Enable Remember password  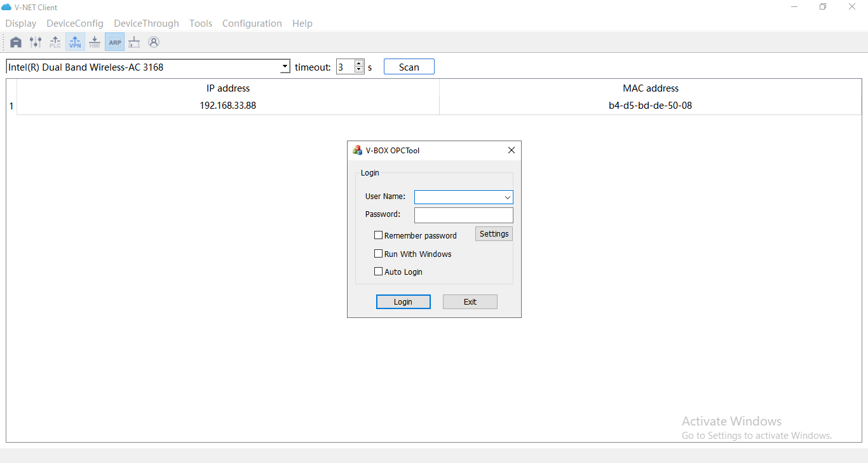click(378, 235)
